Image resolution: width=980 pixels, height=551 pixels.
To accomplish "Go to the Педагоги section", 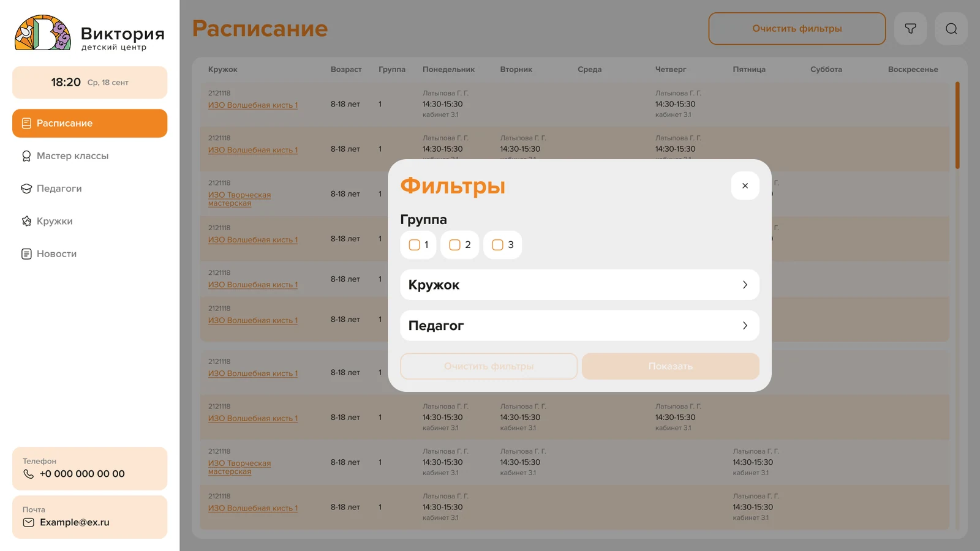I will 89,189.
